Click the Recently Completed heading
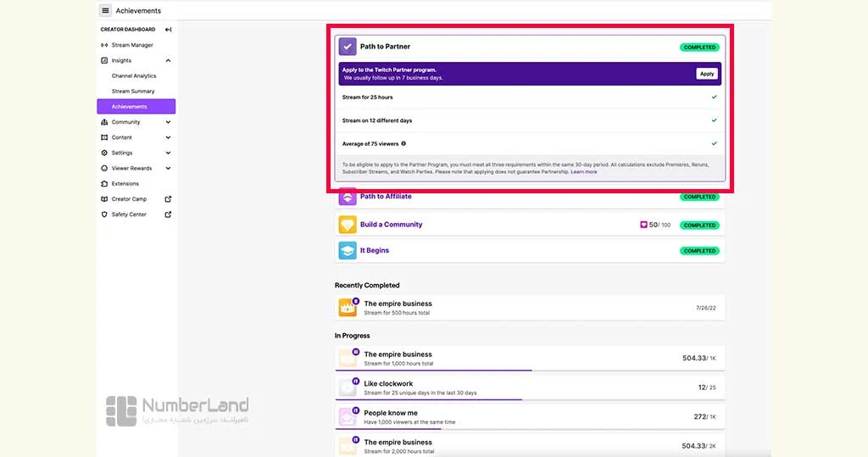 tap(367, 285)
